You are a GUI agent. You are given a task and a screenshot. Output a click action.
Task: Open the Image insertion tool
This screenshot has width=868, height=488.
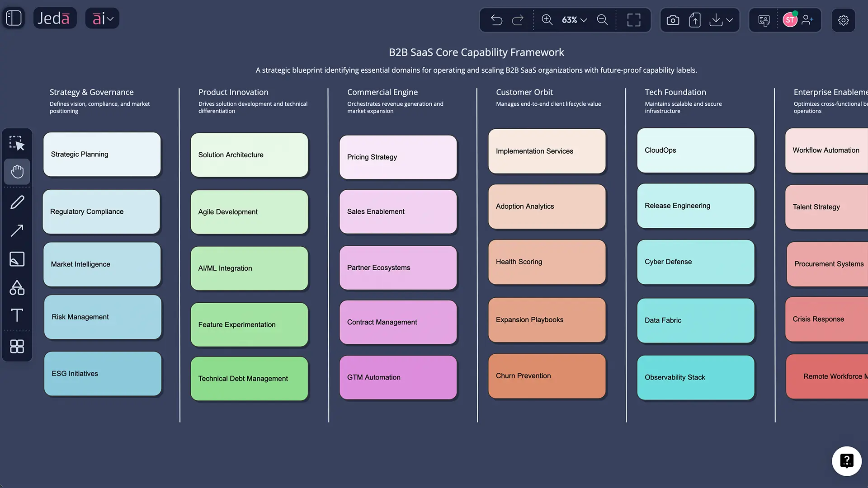tap(17, 259)
